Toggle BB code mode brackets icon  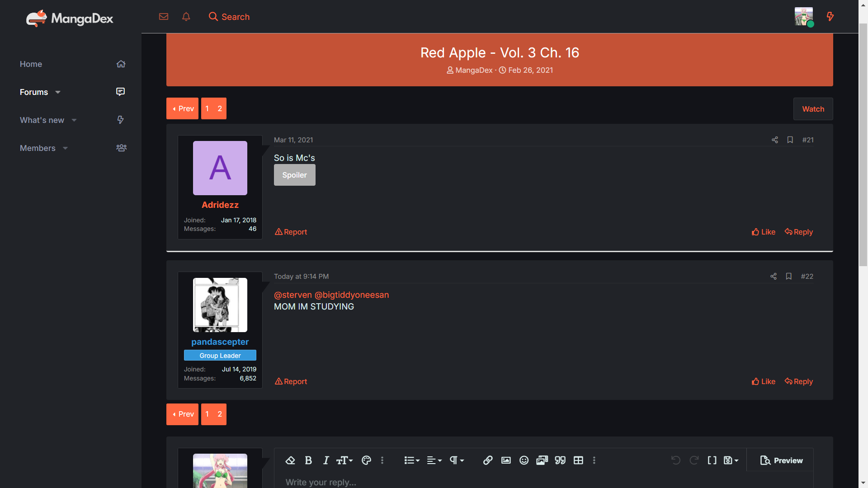(712, 460)
